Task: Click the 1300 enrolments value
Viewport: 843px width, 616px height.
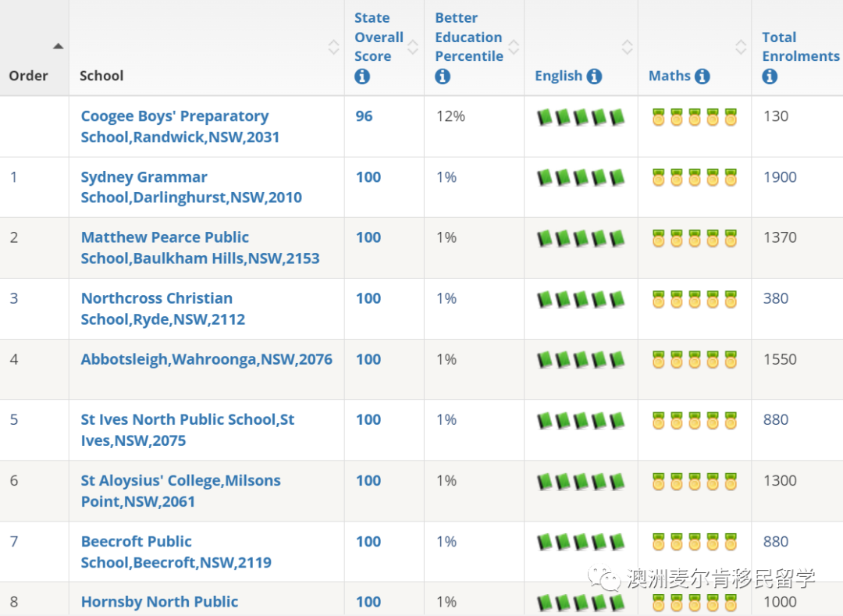Action: [x=780, y=481]
